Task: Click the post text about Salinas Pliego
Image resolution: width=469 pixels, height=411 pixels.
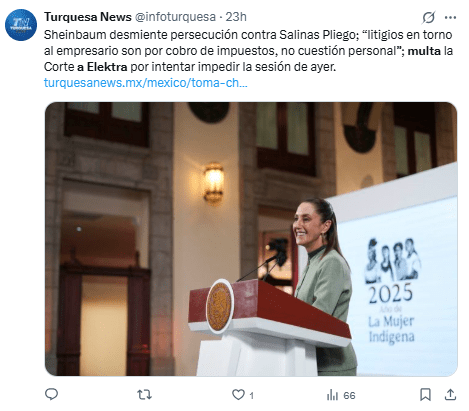Action: tap(248, 51)
